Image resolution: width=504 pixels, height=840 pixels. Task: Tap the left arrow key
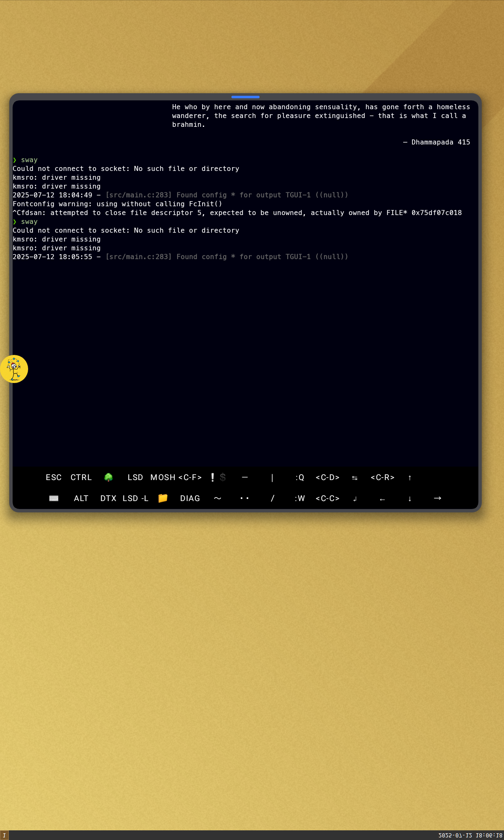382,499
